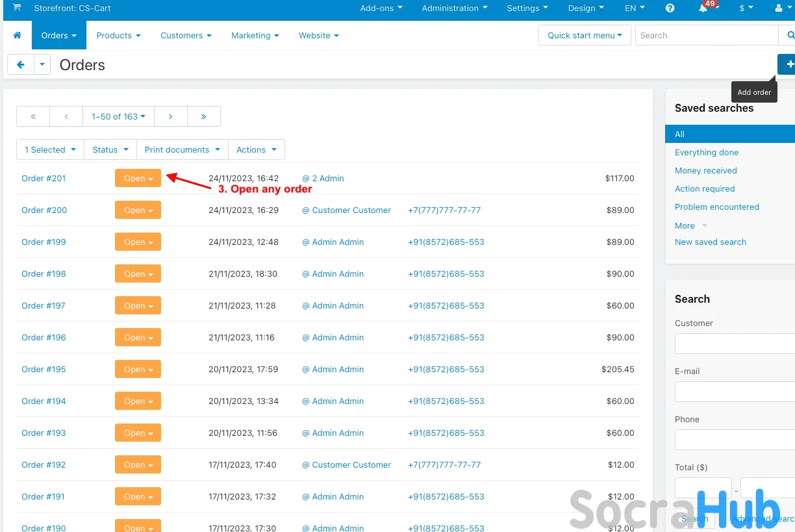This screenshot has height=532, width=795.
Task: Open the Products menu
Action: tap(118, 35)
